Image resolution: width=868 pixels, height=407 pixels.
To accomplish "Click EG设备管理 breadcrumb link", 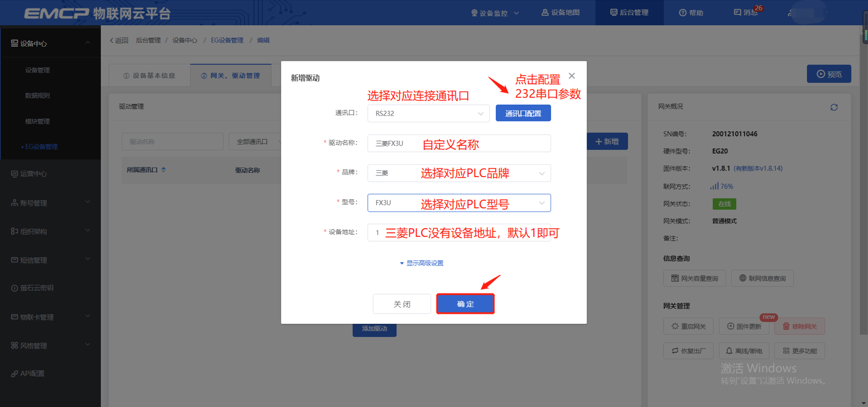I will pyautogui.click(x=227, y=40).
